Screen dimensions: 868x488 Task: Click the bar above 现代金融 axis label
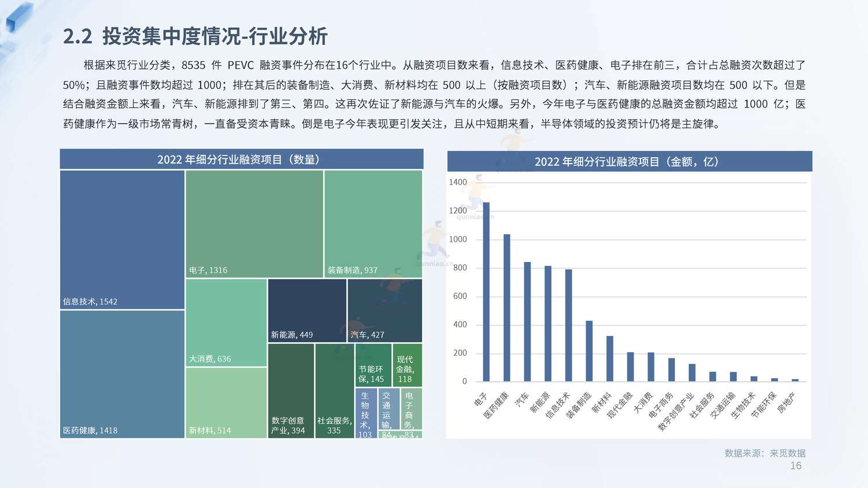point(630,367)
